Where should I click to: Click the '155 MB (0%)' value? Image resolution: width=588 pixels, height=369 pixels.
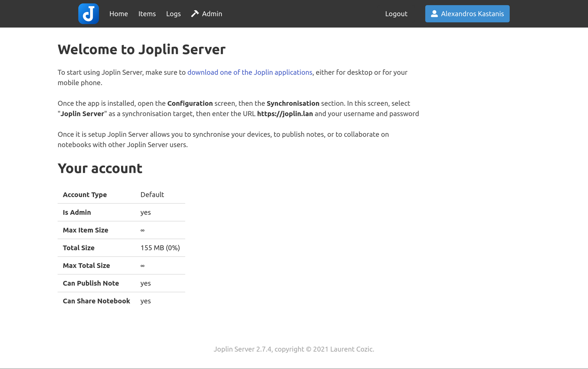pos(160,248)
